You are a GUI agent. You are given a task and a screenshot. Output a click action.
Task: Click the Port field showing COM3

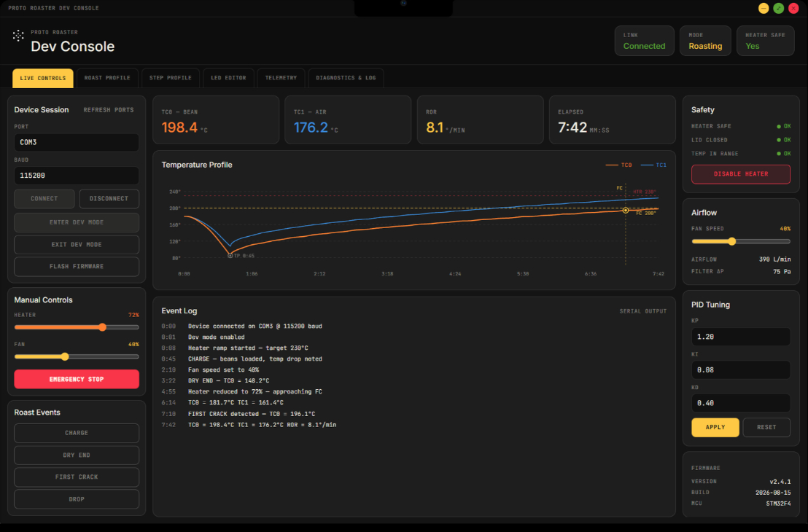[77, 142]
